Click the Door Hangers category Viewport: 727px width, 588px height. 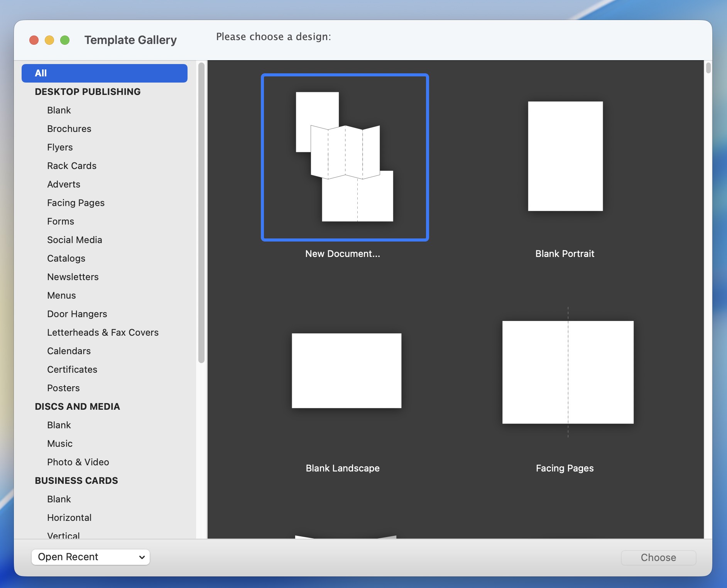pos(77,314)
